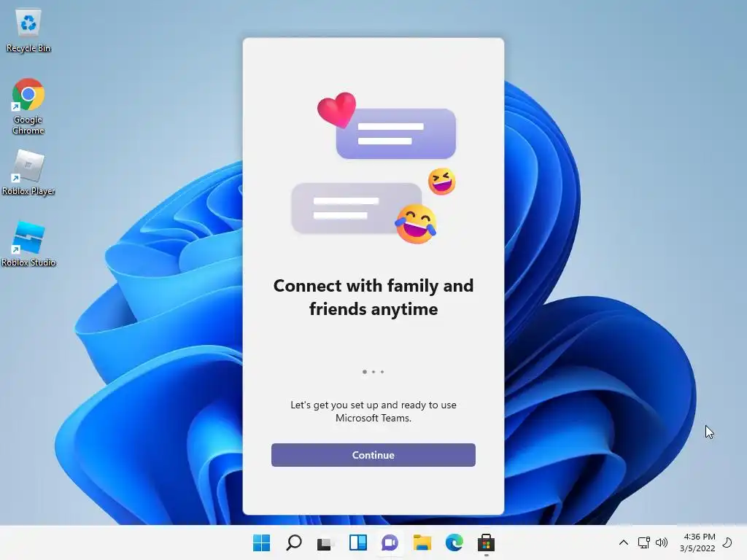Select the Roblox Studio desktop shortcut
Screen dimensions: 747x560
[x=28, y=244]
